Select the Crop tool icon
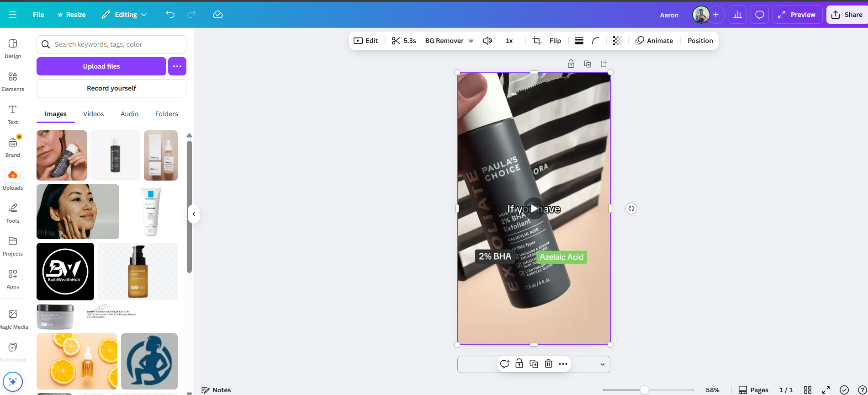 (x=537, y=41)
